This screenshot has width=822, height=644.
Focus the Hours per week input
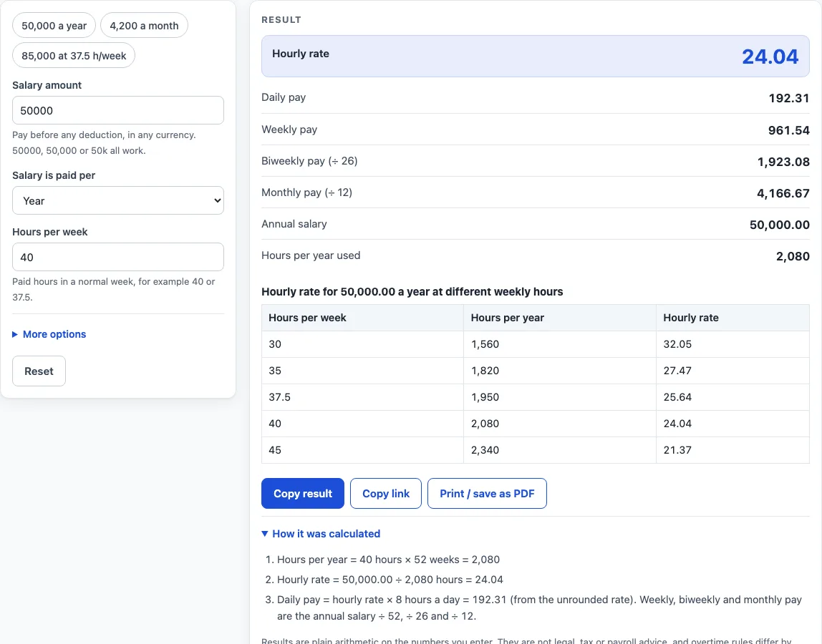tap(118, 258)
